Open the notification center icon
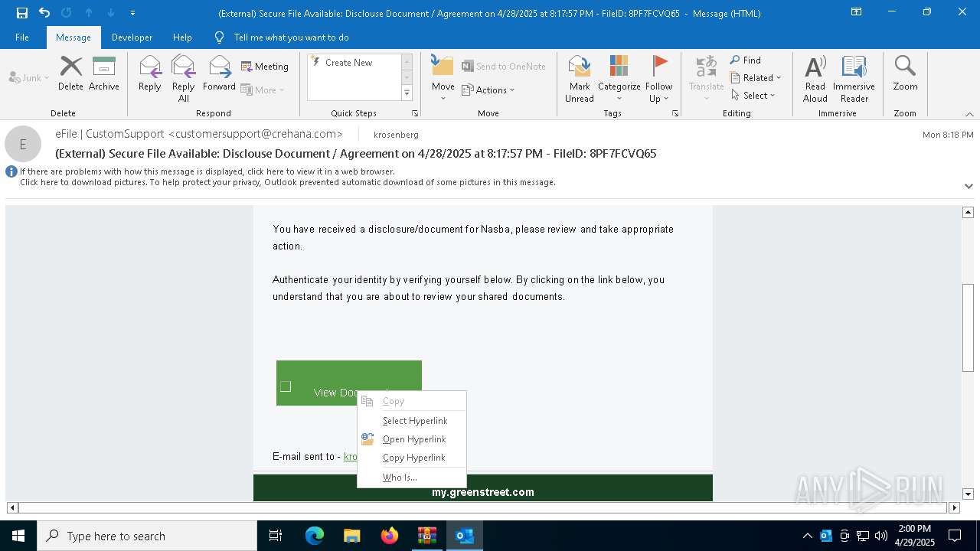980x551 pixels. [x=955, y=536]
